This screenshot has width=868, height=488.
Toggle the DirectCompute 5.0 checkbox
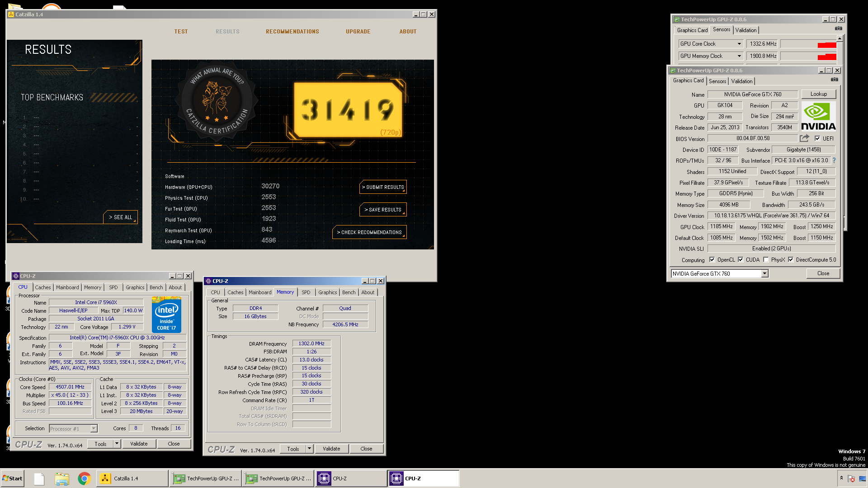[791, 260]
